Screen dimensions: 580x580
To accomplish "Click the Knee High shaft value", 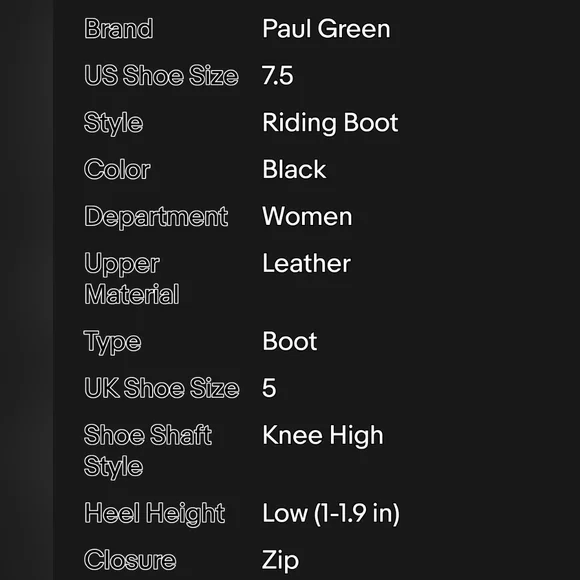I will (x=323, y=436).
